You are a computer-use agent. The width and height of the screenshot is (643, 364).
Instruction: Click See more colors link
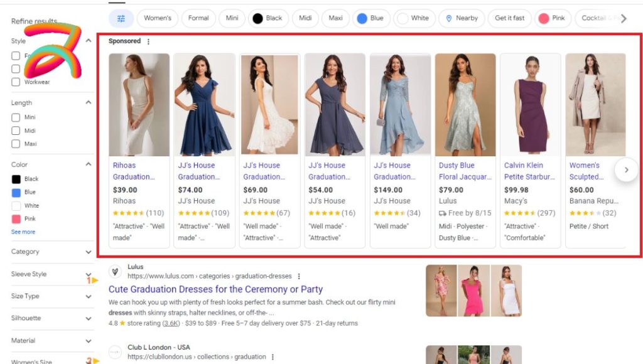coord(23,232)
